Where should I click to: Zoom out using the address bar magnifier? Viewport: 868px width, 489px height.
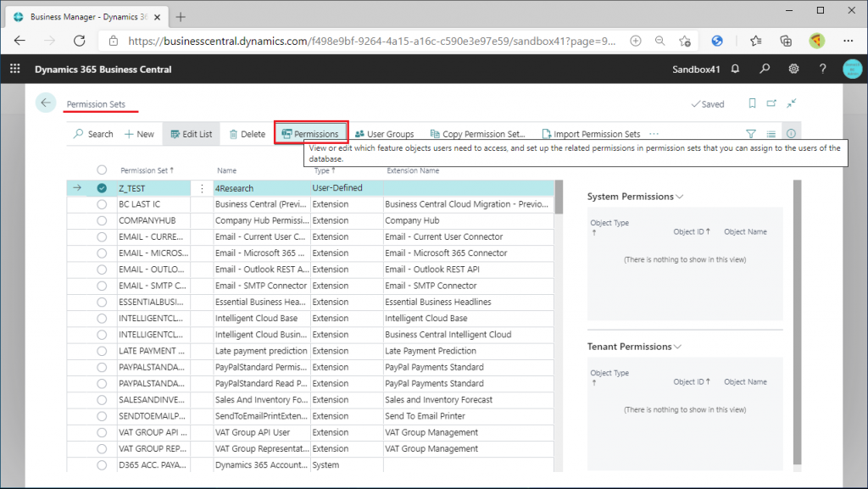[x=659, y=41]
